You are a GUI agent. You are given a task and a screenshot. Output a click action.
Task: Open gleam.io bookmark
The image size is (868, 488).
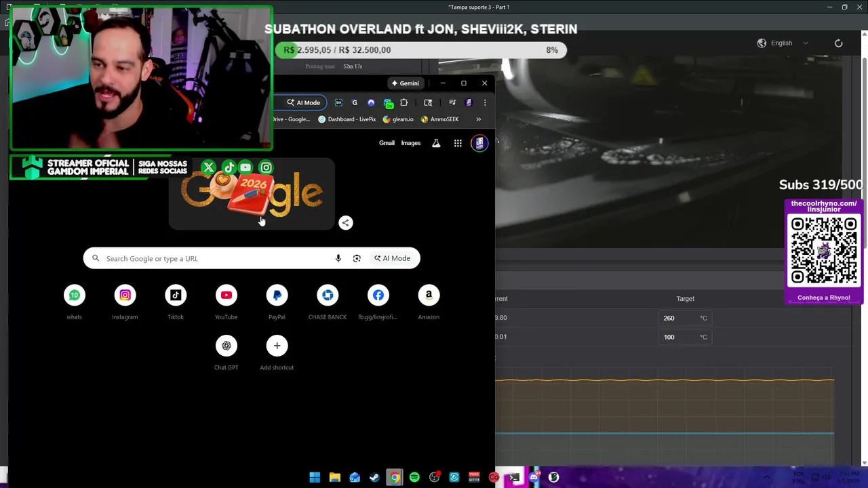click(x=398, y=119)
